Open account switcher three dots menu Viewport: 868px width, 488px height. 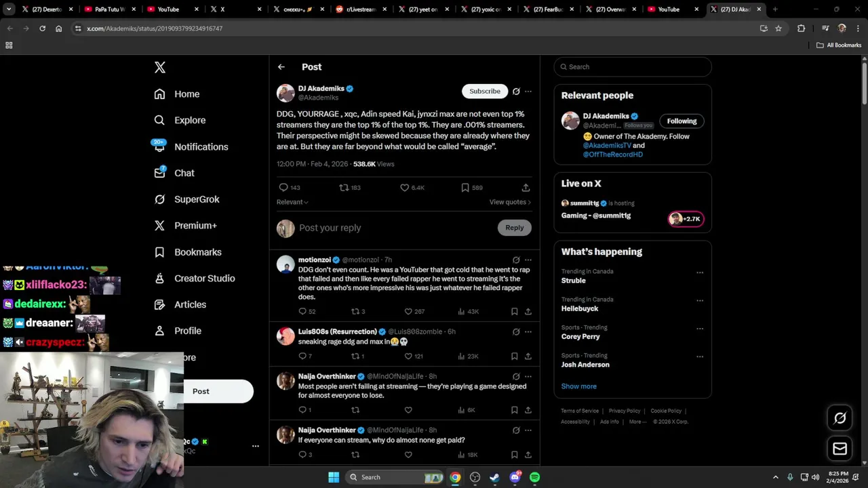pos(256,446)
